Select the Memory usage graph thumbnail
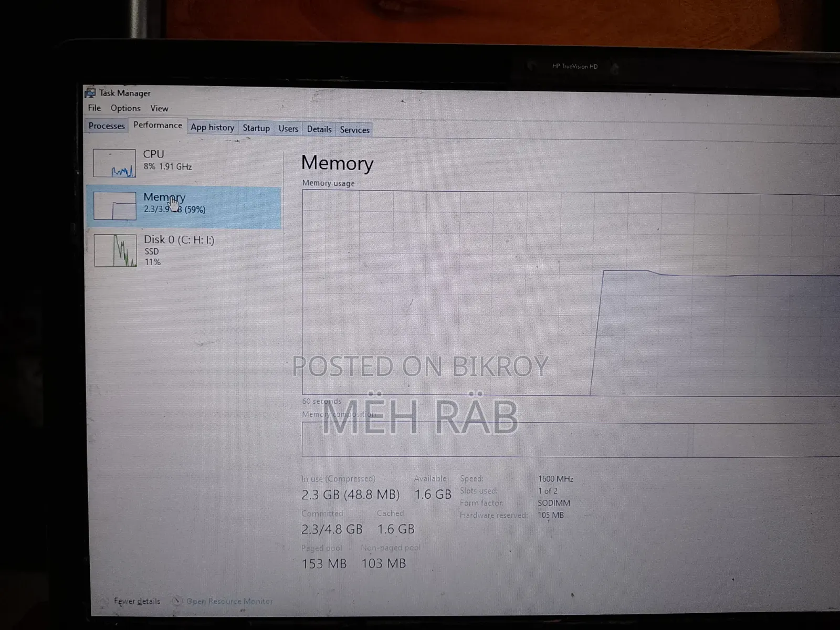The height and width of the screenshot is (630, 840). 115,206
